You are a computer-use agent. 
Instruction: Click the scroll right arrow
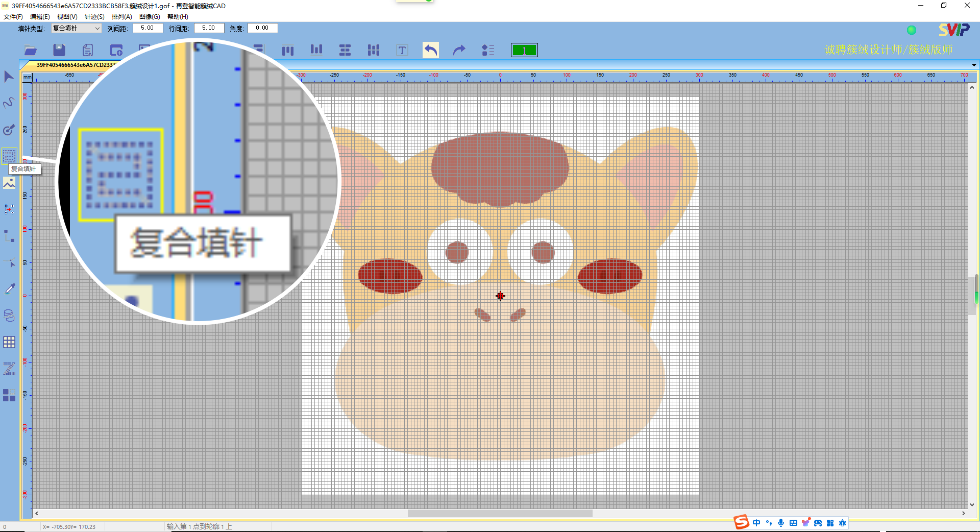pyautogui.click(x=964, y=514)
